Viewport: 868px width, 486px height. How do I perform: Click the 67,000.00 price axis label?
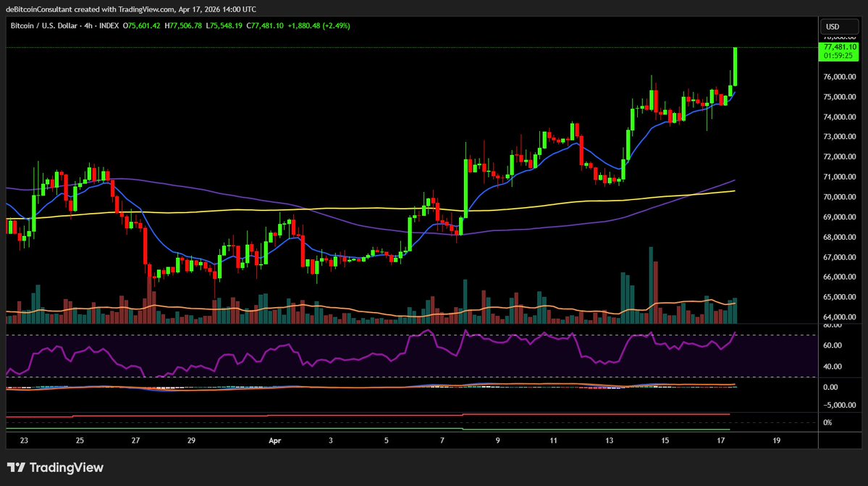click(x=840, y=257)
